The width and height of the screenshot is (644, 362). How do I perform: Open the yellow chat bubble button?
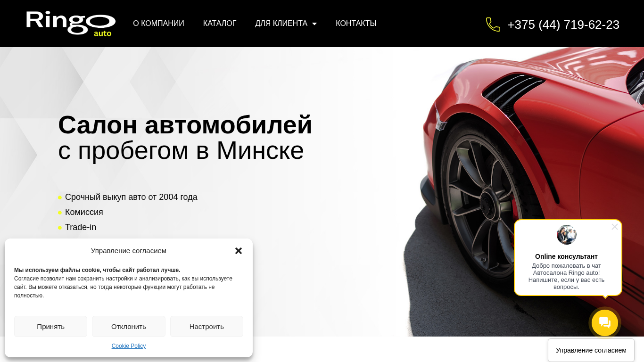605,323
